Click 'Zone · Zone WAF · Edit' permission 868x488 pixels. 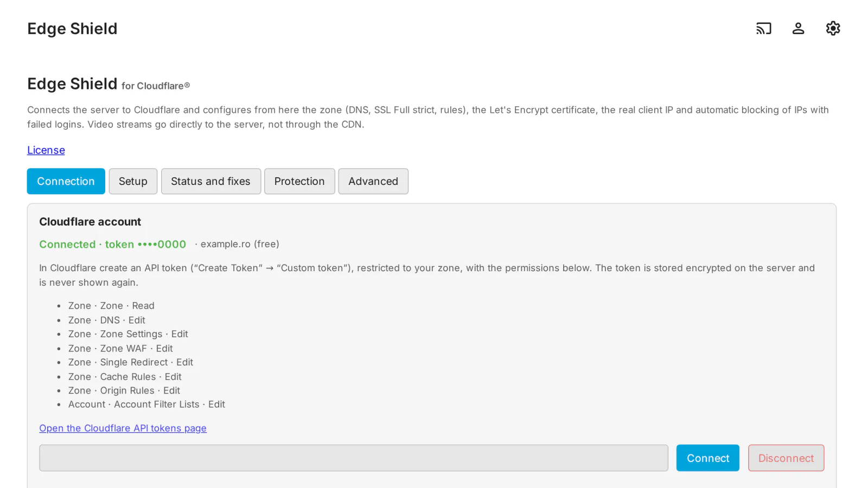(120, 349)
